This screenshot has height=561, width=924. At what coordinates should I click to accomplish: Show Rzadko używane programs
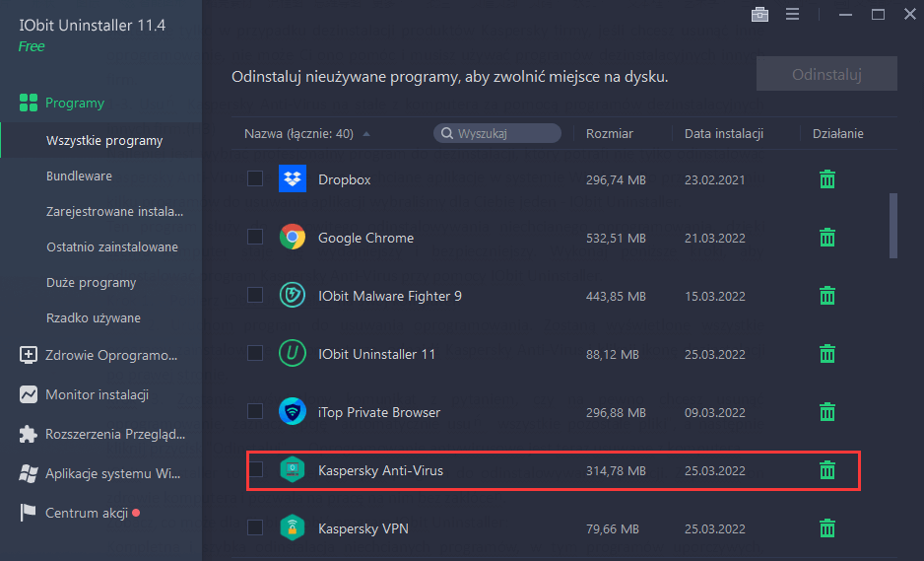(94, 317)
